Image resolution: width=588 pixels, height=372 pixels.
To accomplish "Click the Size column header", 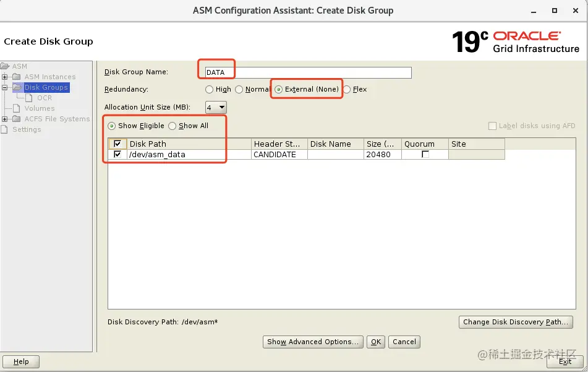I will pyautogui.click(x=383, y=144).
